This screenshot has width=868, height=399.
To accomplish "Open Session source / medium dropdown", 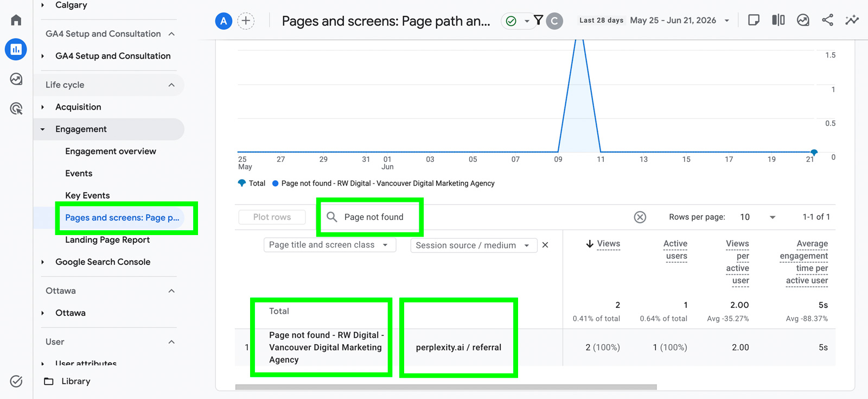I will pyautogui.click(x=474, y=245).
